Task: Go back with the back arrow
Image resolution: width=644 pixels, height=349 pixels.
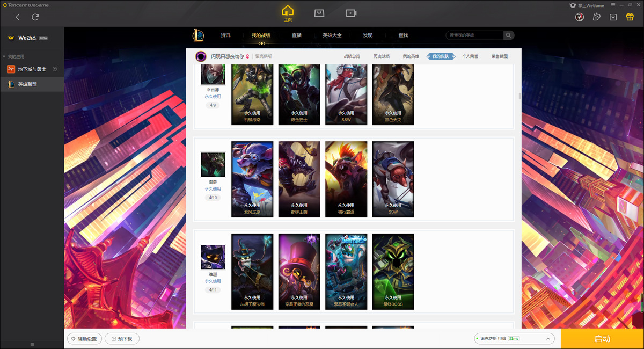Action: (x=18, y=17)
